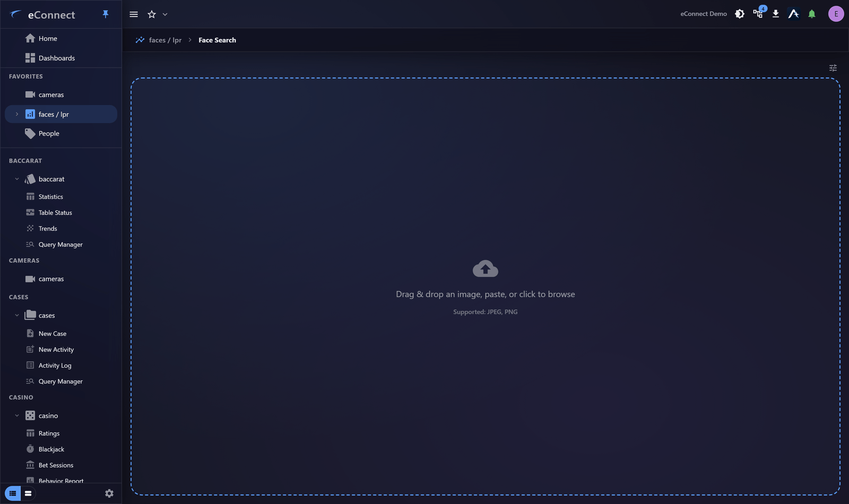Viewport: 849px width, 504px height.
Task: Click the casino dice icon
Action: pyautogui.click(x=30, y=415)
